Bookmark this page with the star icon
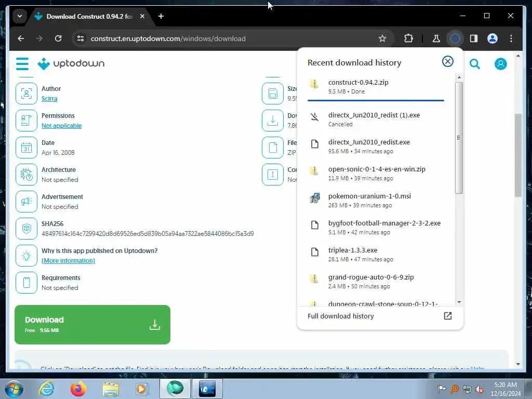This screenshot has height=399, width=532. (382, 38)
